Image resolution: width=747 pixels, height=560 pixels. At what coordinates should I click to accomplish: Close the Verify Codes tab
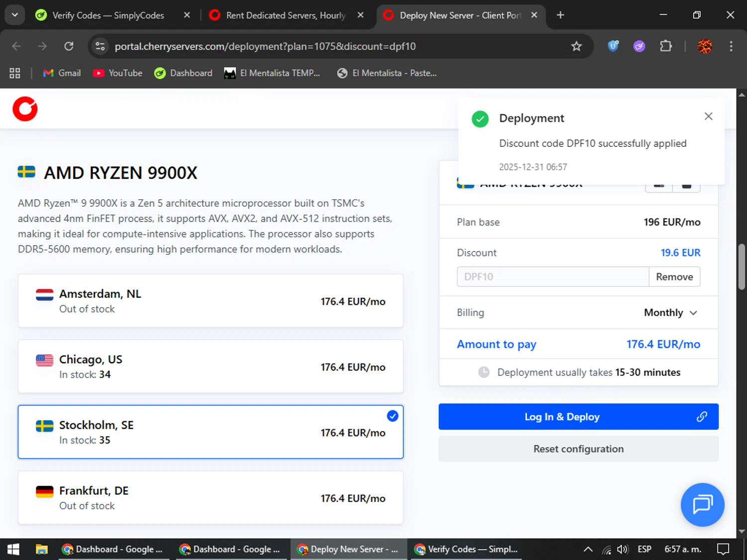(x=187, y=15)
